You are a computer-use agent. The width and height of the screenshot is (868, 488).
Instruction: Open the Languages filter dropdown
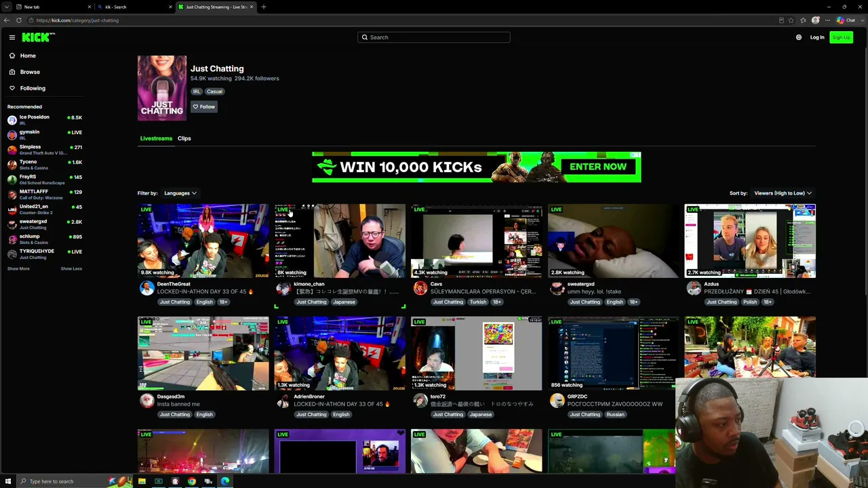180,193
